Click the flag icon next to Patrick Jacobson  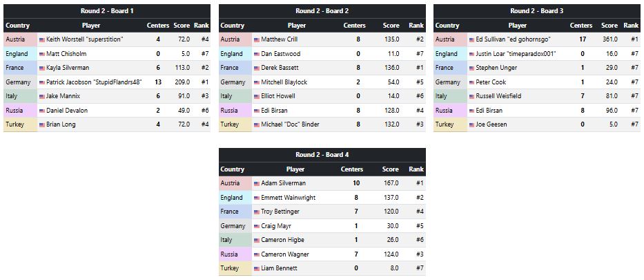click(41, 82)
